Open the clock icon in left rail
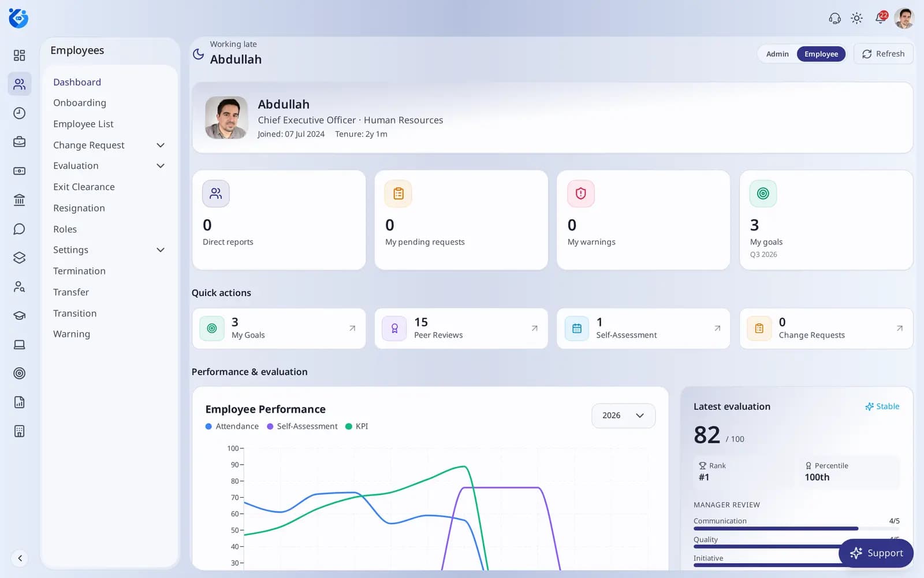The height and width of the screenshot is (578, 924). (x=19, y=113)
